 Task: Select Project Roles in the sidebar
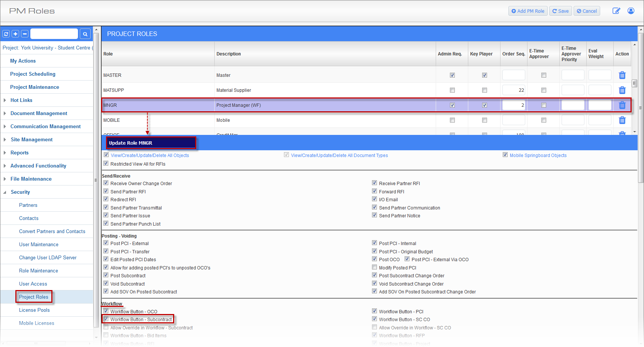pos(34,296)
